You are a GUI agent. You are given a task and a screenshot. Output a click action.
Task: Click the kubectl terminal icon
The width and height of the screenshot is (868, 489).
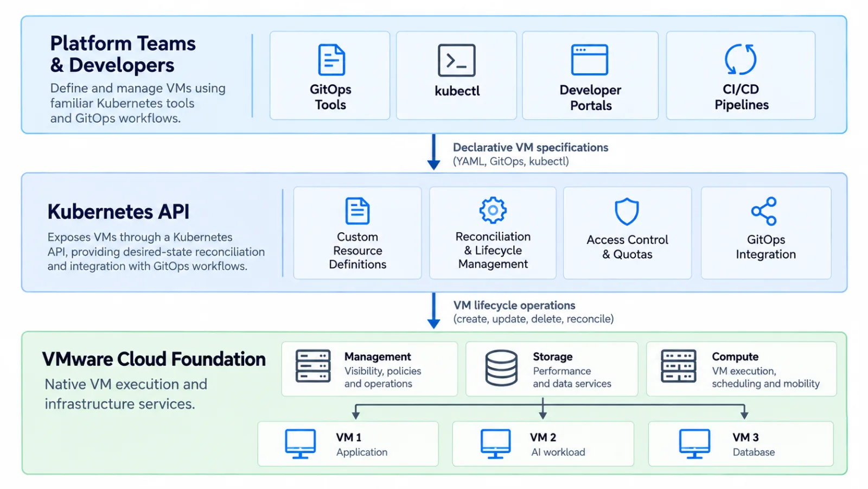point(457,60)
